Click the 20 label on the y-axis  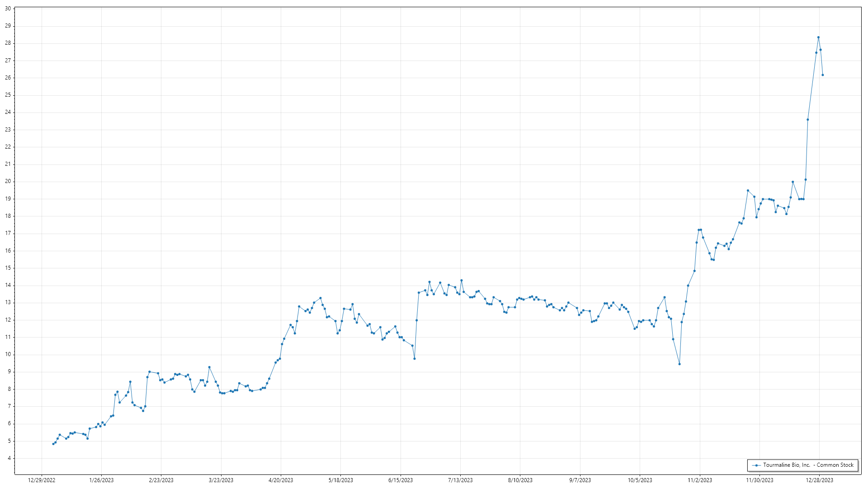[x=8, y=182]
